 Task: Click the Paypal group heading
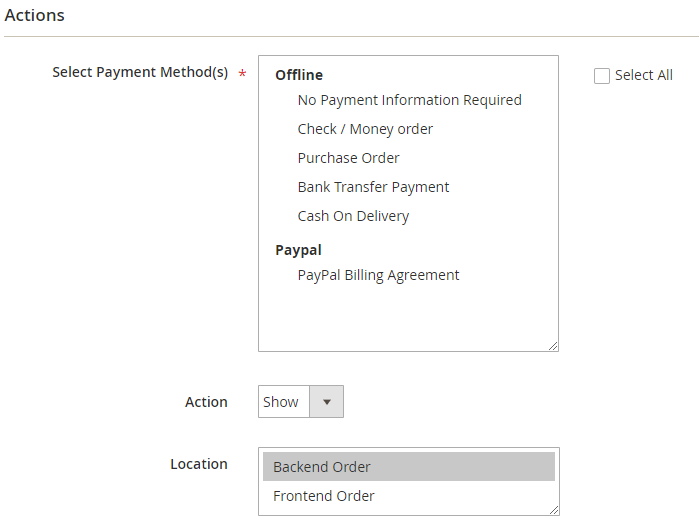point(298,250)
